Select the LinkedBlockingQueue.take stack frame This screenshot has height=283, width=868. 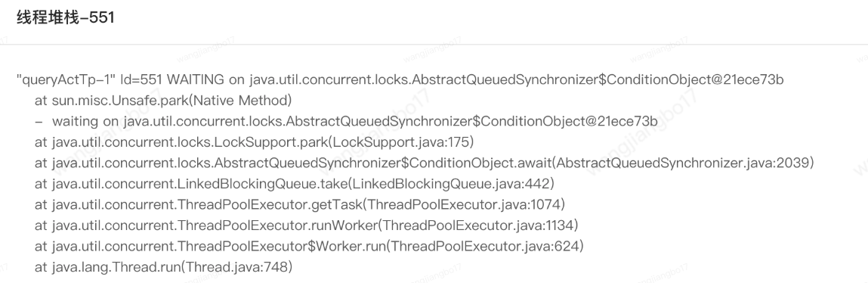[294, 184]
